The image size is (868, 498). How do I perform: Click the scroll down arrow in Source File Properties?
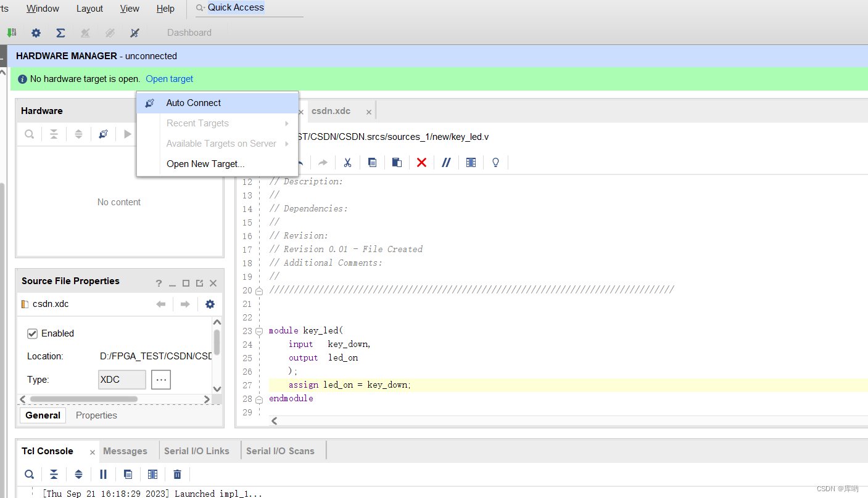[x=217, y=389]
